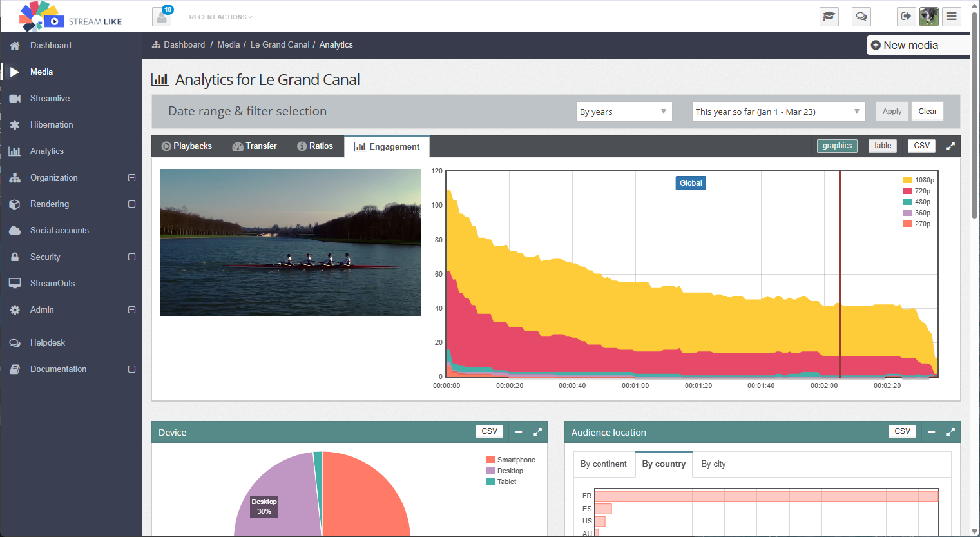Click the logout arrow icon in header

click(x=907, y=17)
